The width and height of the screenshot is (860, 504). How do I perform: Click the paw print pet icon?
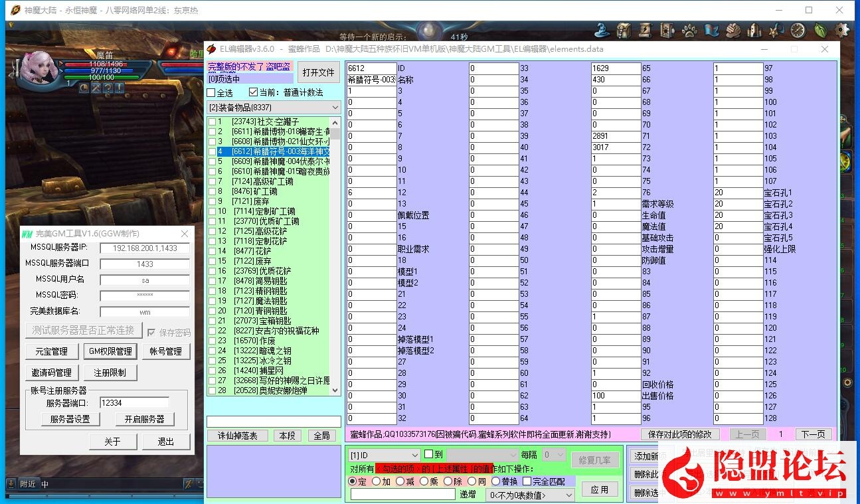tap(689, 31)
